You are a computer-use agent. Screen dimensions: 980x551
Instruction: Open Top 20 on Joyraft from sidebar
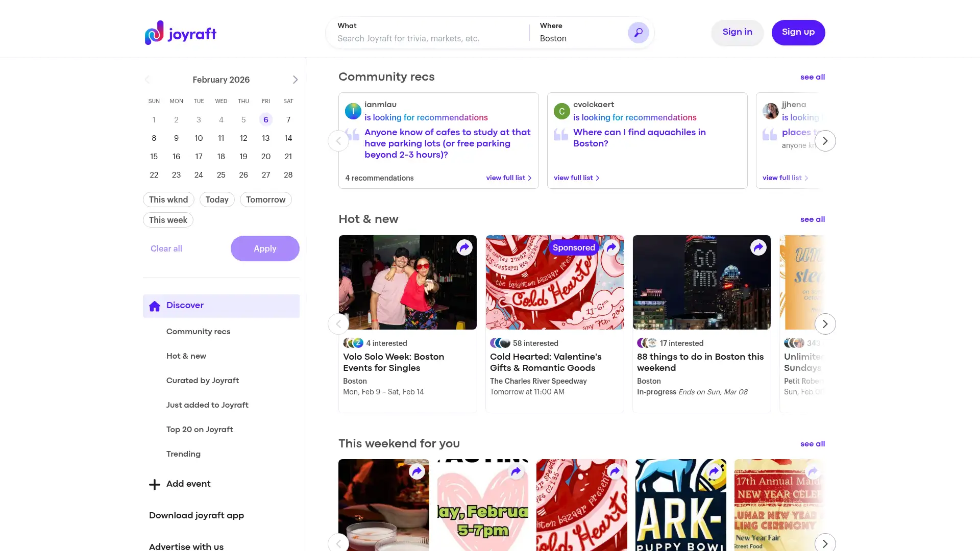pyautogui.click(x=199, y=429)
